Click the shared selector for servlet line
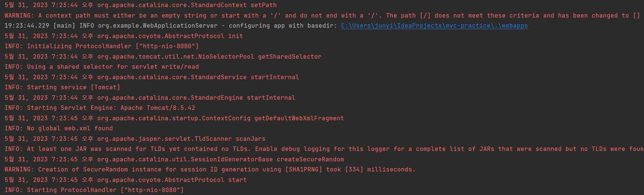644x195 pixels. click(102, 67)
